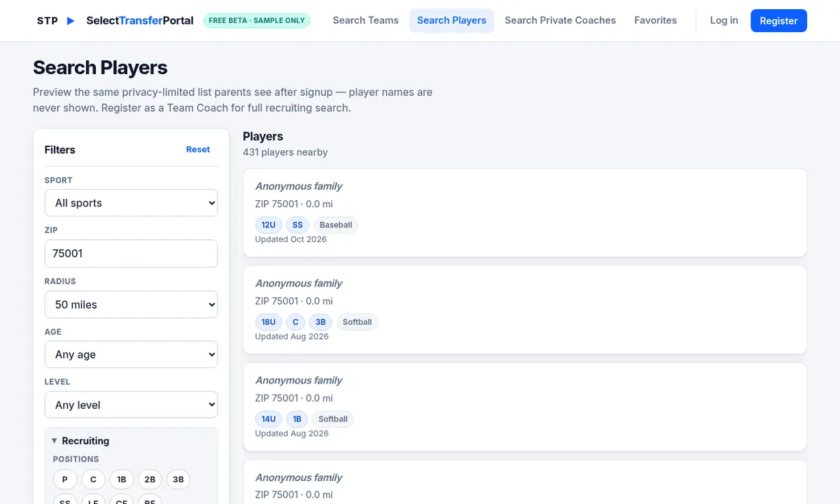Toggle the 2B position filter chip
This screenshot has height=504, width=840.
(150, 479)
